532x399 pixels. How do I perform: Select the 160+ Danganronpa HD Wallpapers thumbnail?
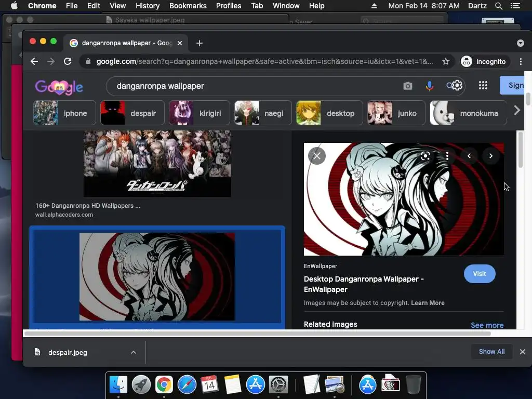point(157,163)
